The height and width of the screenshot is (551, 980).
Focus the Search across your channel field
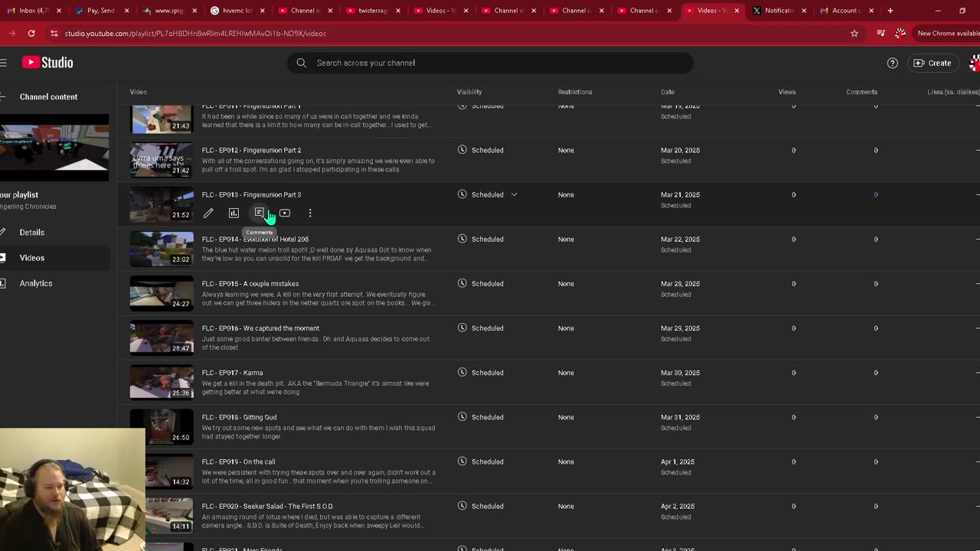[x=490, y=63]
